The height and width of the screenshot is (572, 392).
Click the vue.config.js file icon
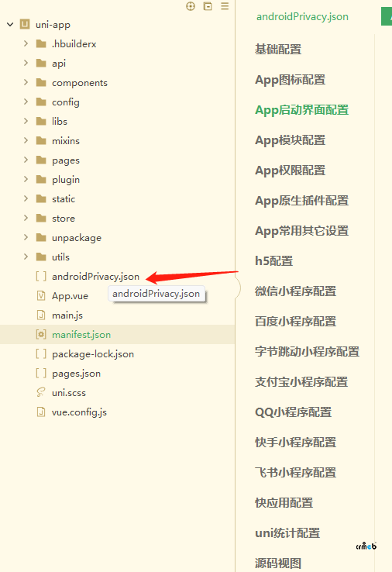(x=41, y=412)
